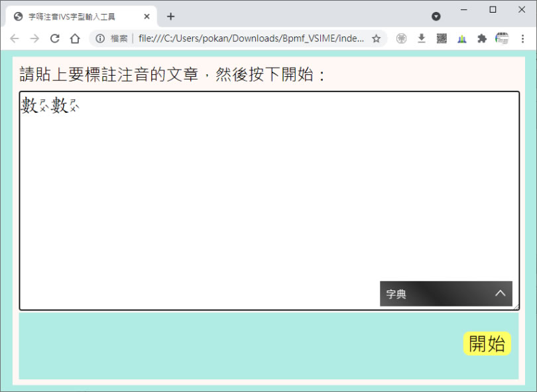
Task: Click the tab search dropdown circle
Action: pyautogui.click(x=436, y=16)
